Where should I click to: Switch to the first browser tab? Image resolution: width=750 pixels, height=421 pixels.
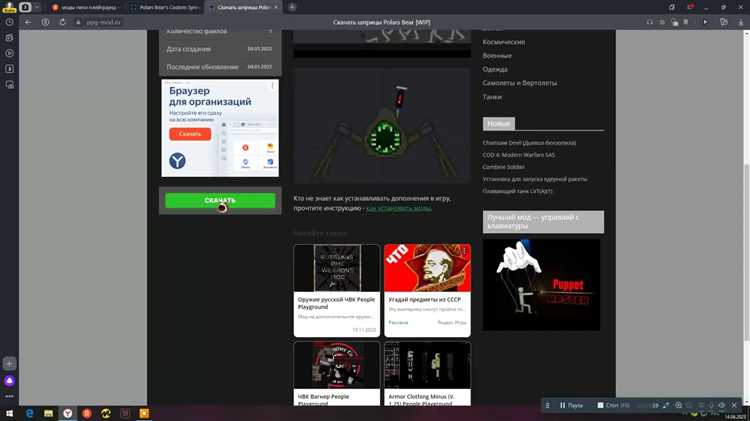point(85,7)
